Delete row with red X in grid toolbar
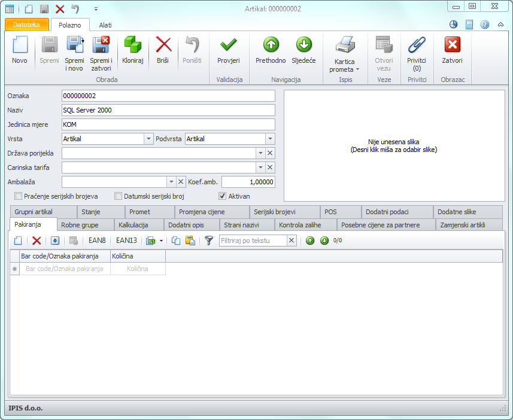The width and height of the screenshot is (513, 420). [37, 241]
